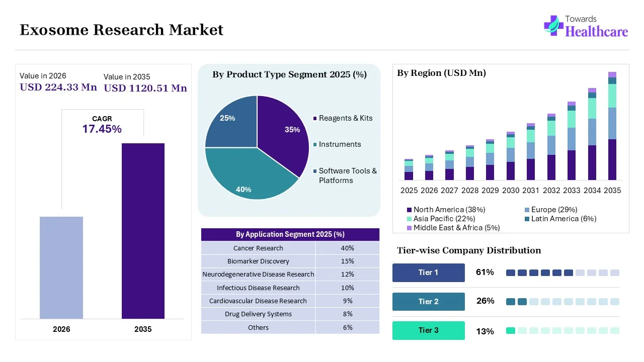Viewport: 644px width, 362px height.
Task: Click the 61% Tier 1 percentage
Action: coord(485,273)
